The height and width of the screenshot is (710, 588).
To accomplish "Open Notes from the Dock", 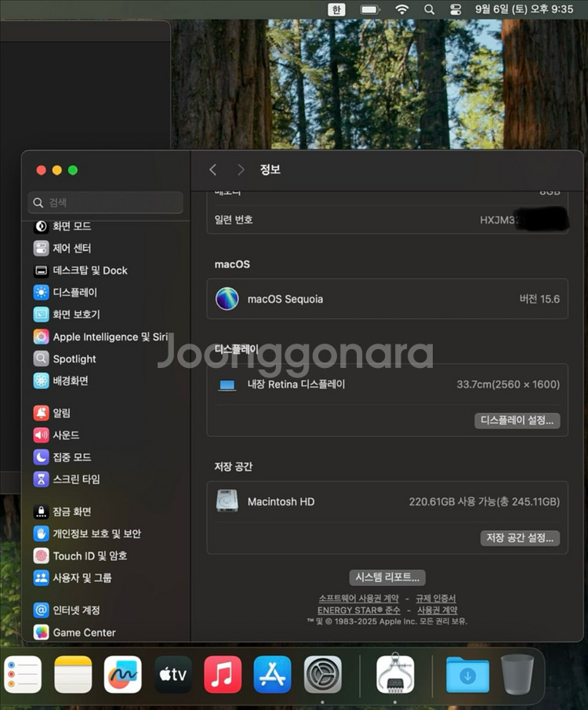I will (73, 675).
